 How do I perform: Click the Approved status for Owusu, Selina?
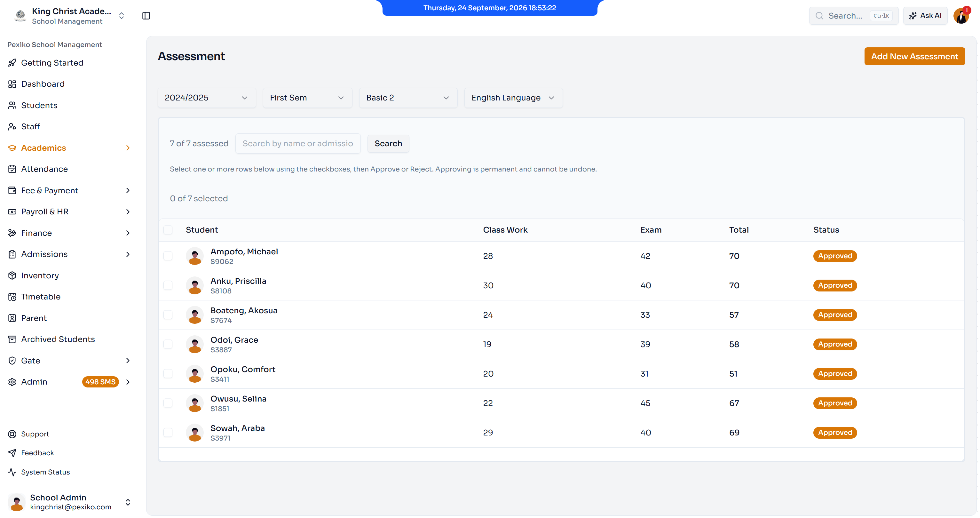tap(835, 403)
